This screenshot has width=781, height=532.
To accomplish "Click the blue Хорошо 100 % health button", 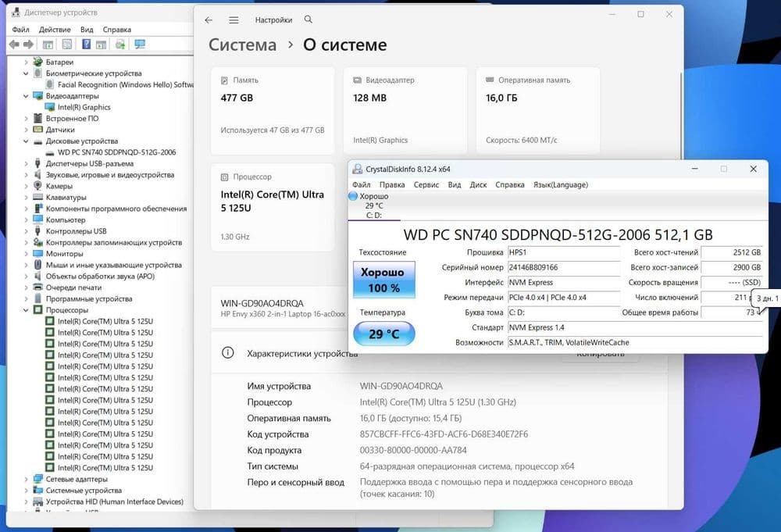I will tap(383, 280).
